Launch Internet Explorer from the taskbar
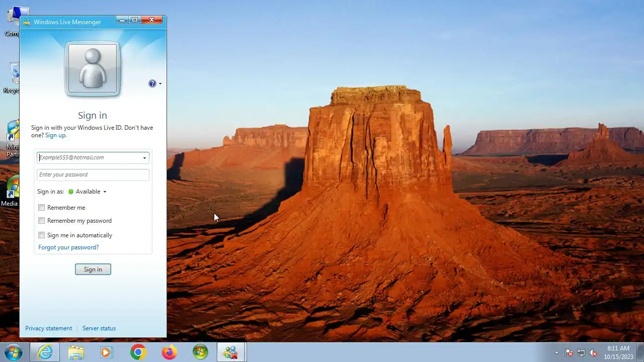Image resolution: width=644 pixels, height=362 pixels. tap(45, 352)
